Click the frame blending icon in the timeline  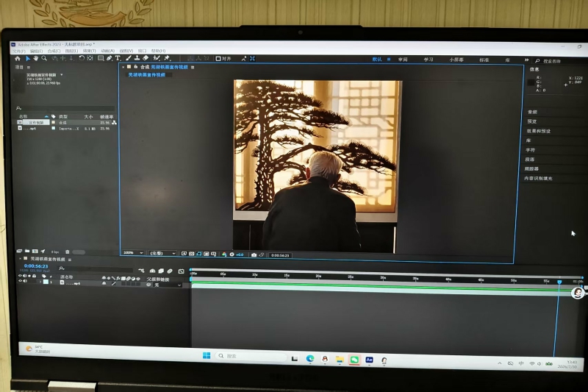point(161,271)
